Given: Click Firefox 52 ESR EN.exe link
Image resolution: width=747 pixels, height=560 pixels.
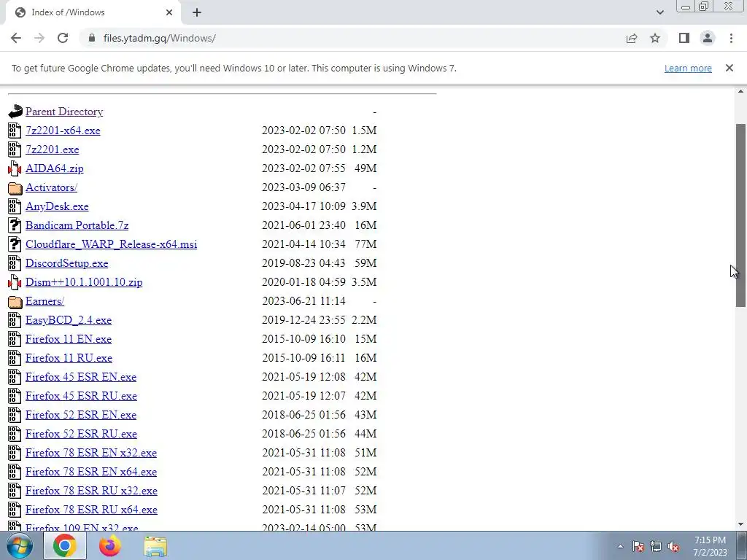Looking at the screenshot, I should click(x=81, y=415).
